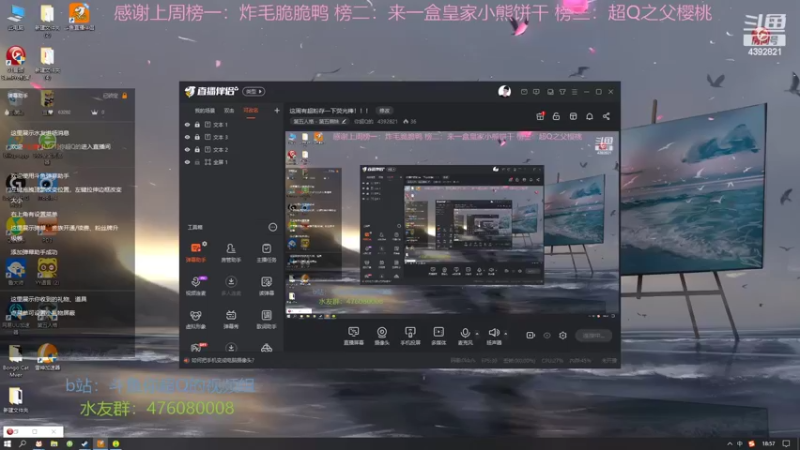
Task: Open the download tool in second toolbox row
Action: [x=231, y=286]
